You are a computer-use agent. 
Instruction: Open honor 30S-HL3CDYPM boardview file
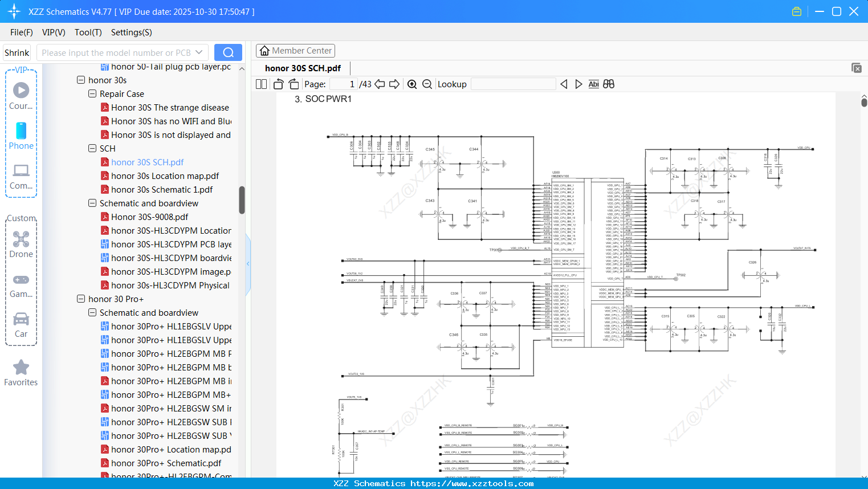[x=171, y=258]
